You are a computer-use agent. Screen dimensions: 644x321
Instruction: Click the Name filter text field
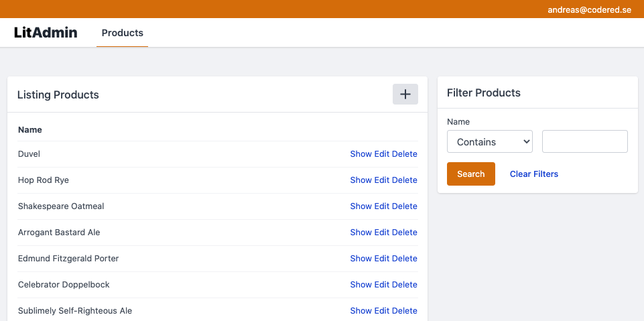[584, 142]
